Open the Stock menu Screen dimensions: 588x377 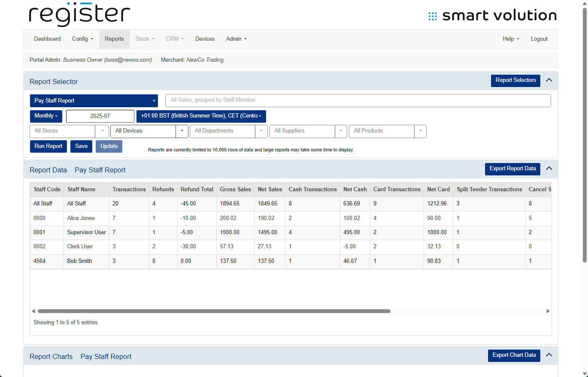pos(145,39)
